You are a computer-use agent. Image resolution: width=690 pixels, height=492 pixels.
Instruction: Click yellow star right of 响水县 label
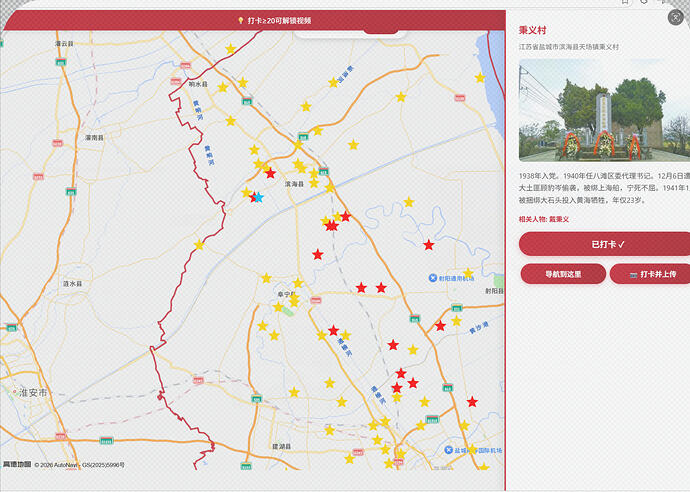click(223, 87)
